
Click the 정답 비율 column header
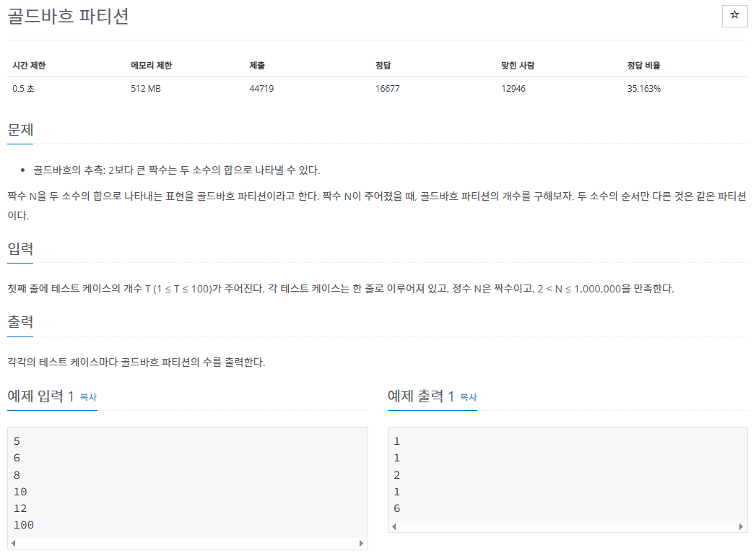(643, 66)
